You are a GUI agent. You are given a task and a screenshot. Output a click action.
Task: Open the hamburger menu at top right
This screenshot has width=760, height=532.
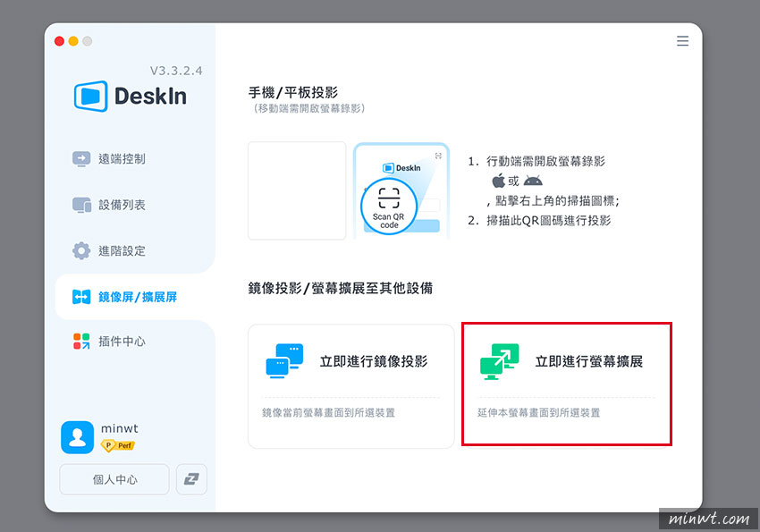coord(682,41)
